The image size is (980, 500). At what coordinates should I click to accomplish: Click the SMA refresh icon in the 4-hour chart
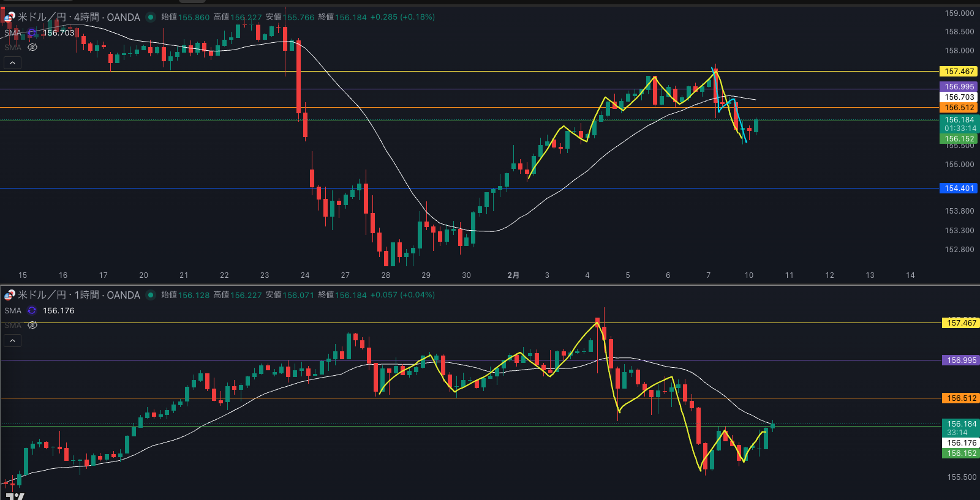pyautogui.click(x=32, y=33)
